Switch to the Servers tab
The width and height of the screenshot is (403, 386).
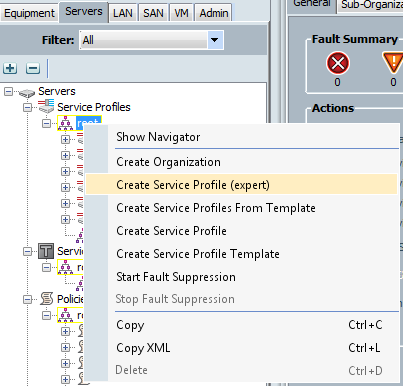coord(84,12)
